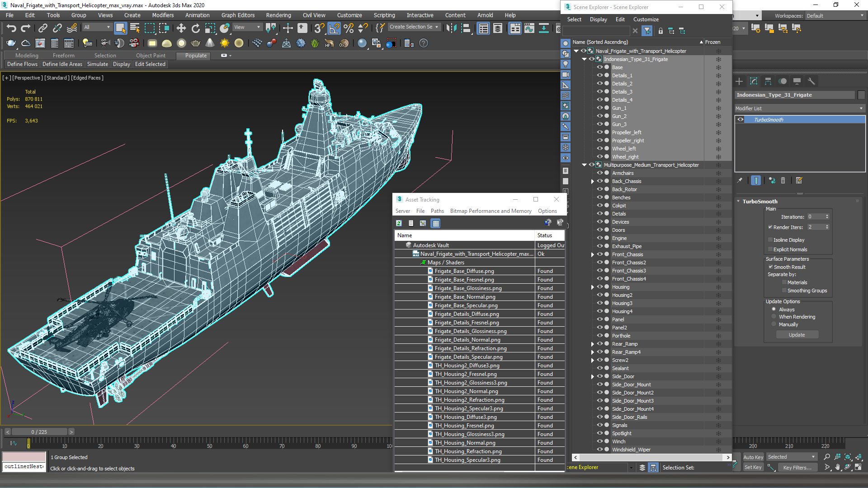Collapse the Multipurpose_Medium_Transport_Helicopter group
The height and width of the screenshot is (488, 868).
(x=584, y=165)
